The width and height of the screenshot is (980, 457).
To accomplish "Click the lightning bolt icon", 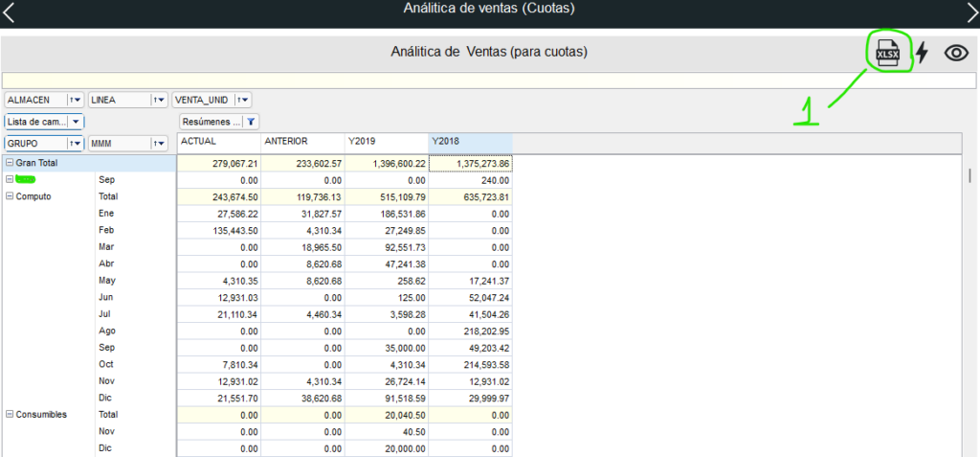I will (x=922, y=53).
